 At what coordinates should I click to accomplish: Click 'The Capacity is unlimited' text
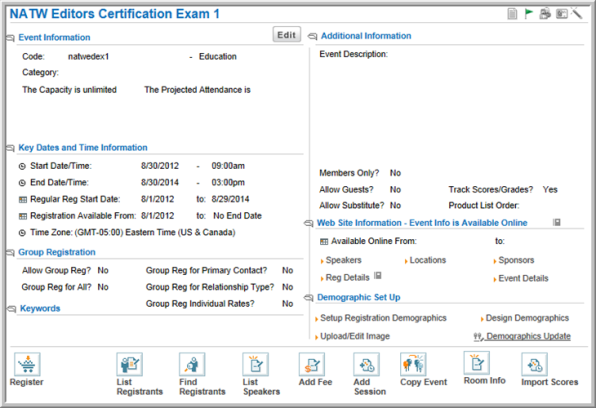69,90
